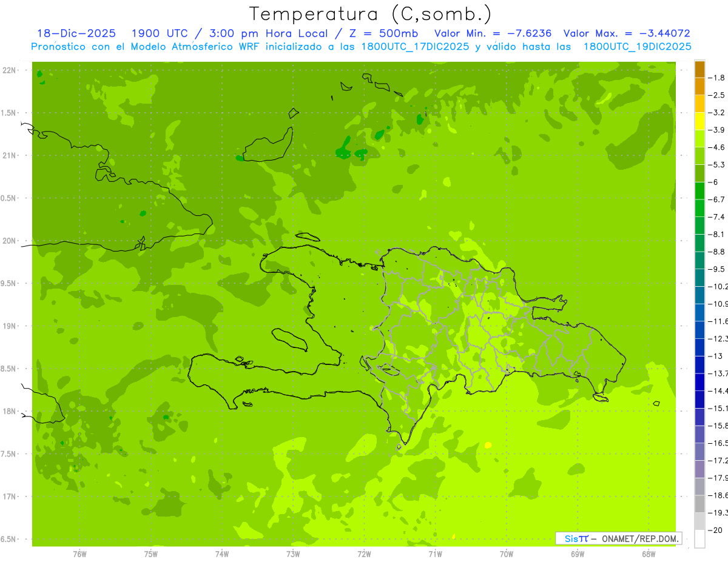Click the 19N latitude axis label
The image size is (728, 562).
click(x=9, y=326)
